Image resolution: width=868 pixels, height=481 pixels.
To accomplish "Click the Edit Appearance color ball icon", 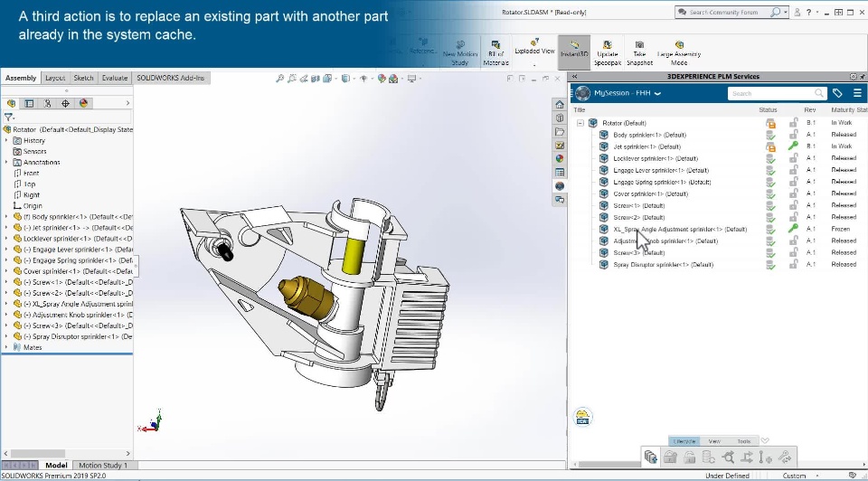I will tap(382, 79).
